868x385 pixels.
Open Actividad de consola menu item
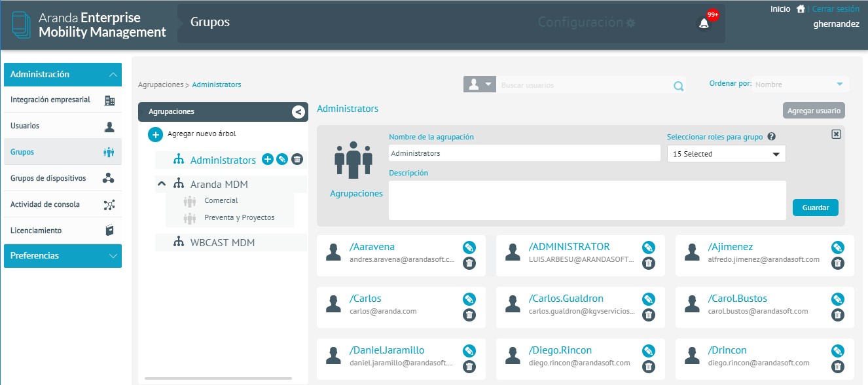[x=63, y=205]
